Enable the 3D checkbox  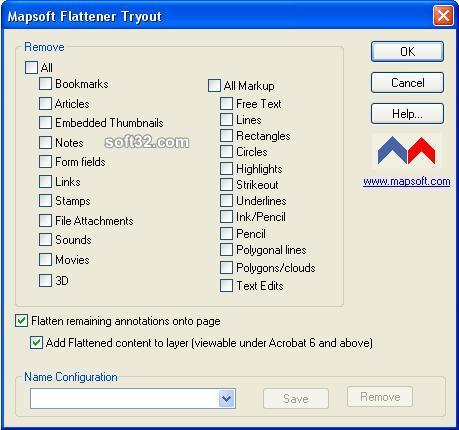point(45,280)
